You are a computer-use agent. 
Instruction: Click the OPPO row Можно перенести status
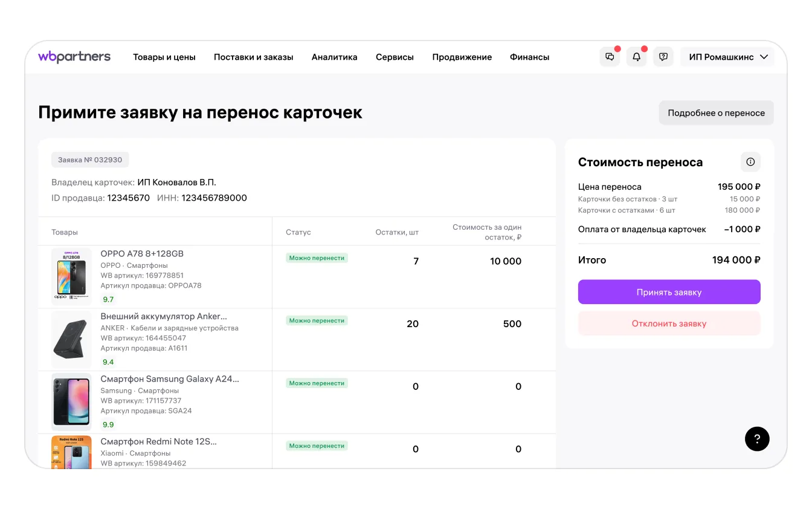click(x=317, y=258)
